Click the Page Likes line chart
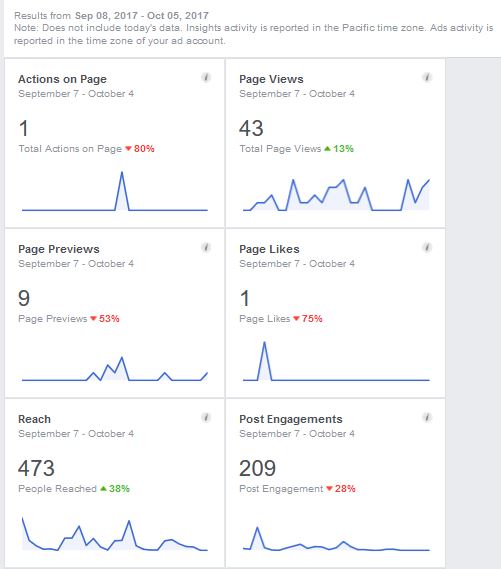The image size is (501, 569). pos(336,361)
